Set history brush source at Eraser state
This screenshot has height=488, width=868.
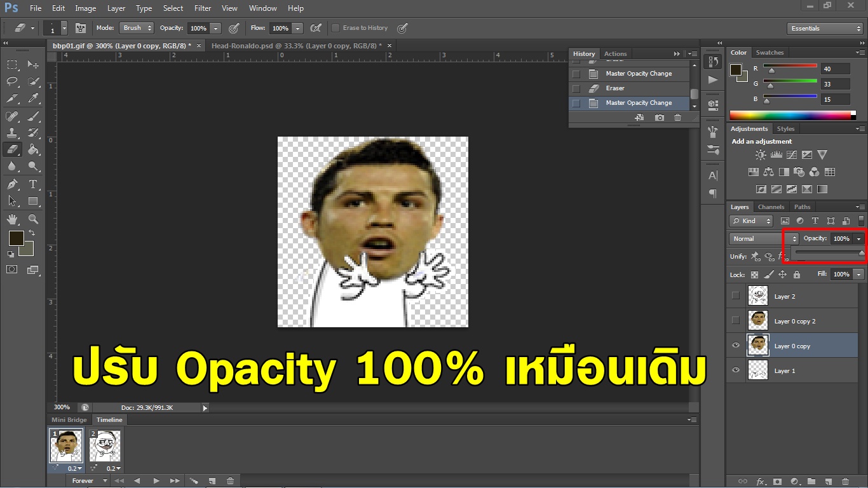coord(576,88)
